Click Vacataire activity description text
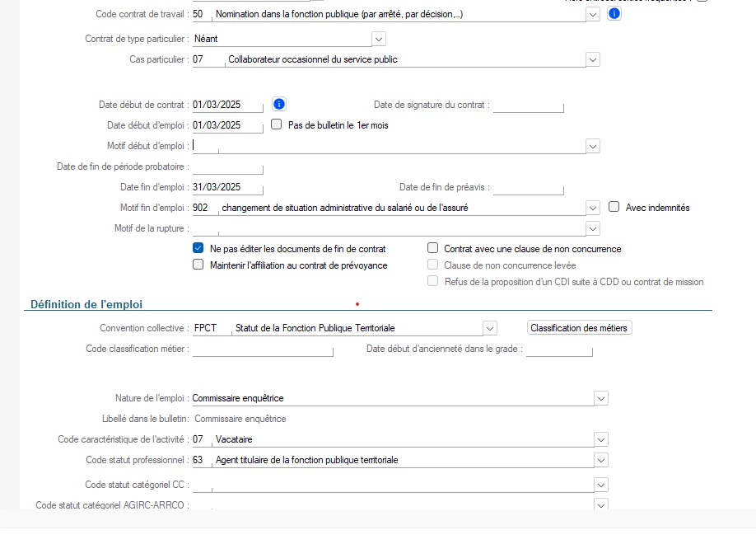 (x=234, y=439)
